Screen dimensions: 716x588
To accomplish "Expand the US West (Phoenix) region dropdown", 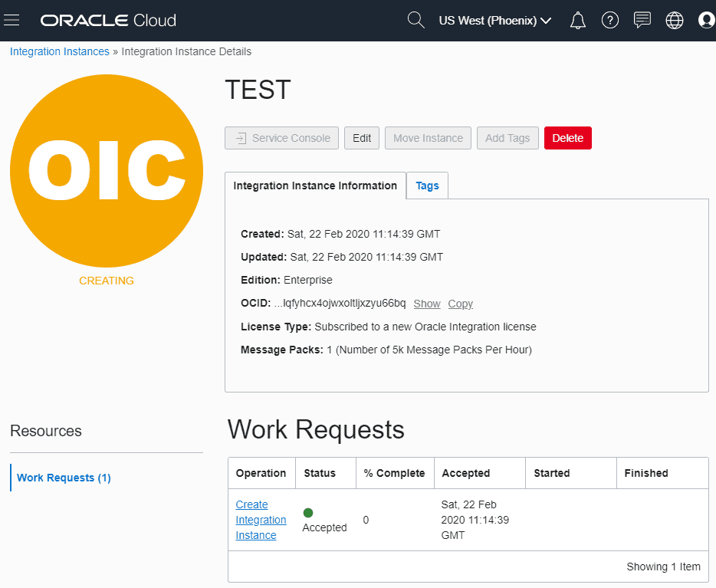I will pyautogui.click(x=494, y=20).
